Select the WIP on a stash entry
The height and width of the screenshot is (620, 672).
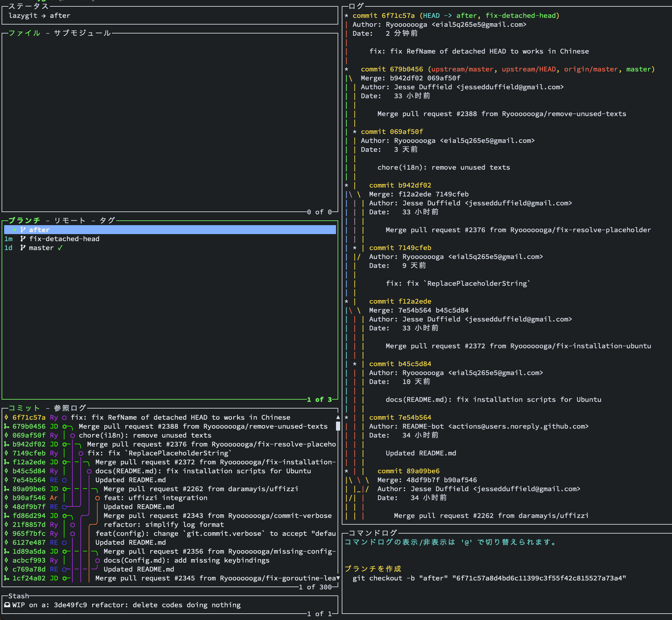[x=126, y=605]
